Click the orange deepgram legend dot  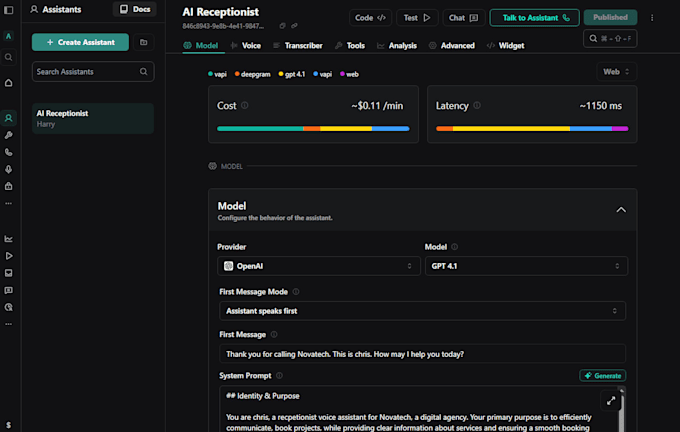(237, 74)
